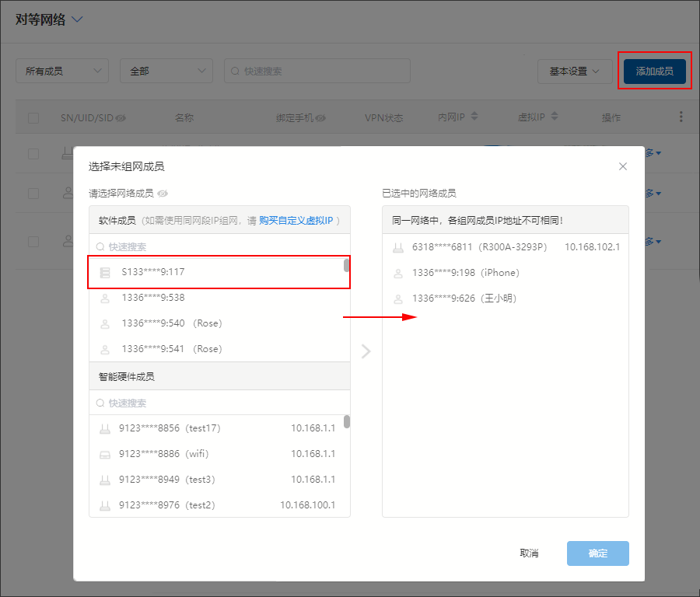Check the select-all checkbox in table header
Viewport: 700px width, 597px height.
coord(33,118)
